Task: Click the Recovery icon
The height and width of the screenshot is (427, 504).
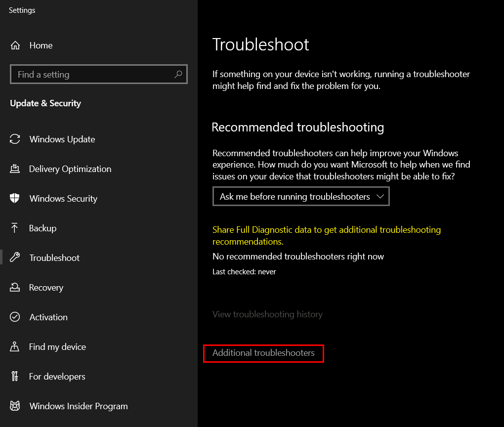Action: tap(15, 287)
